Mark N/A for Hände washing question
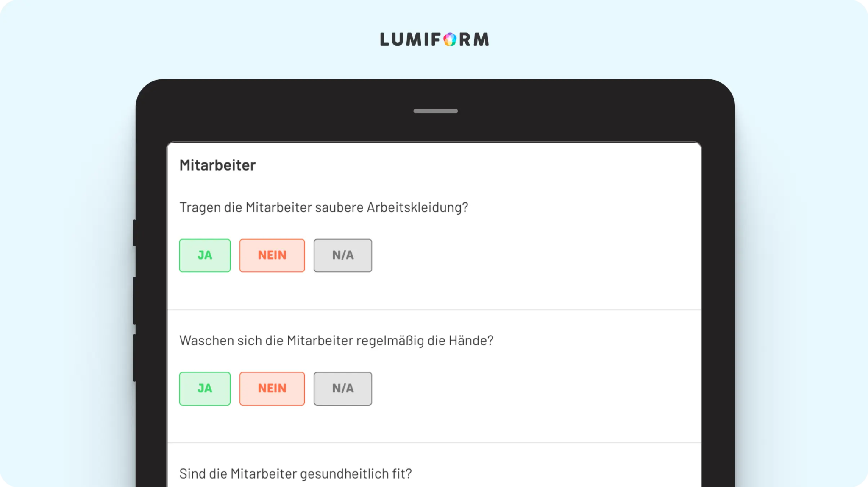 [343, 389]
